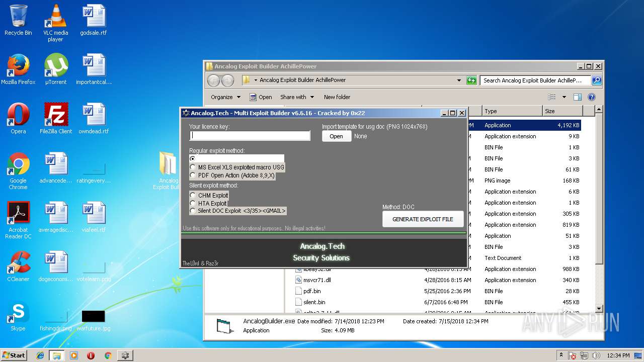
Task: Click the Chrome icon in taskbar
Action: [x=108, y=355]
